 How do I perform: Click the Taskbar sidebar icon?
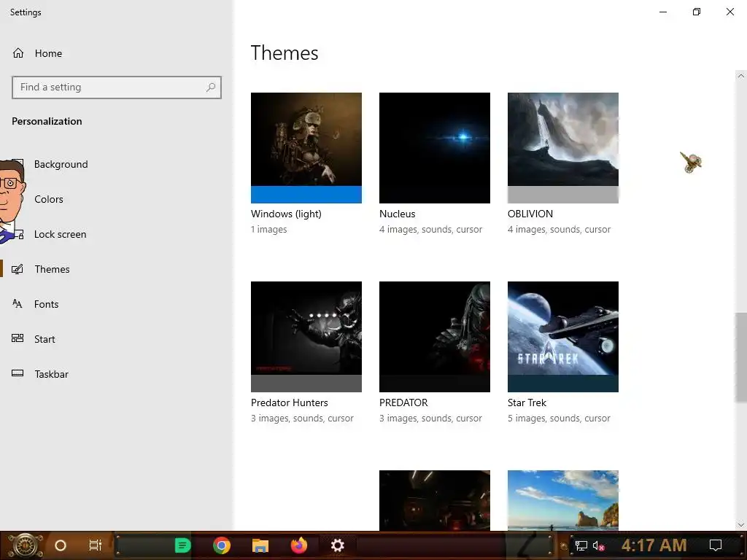coord(18,373)
